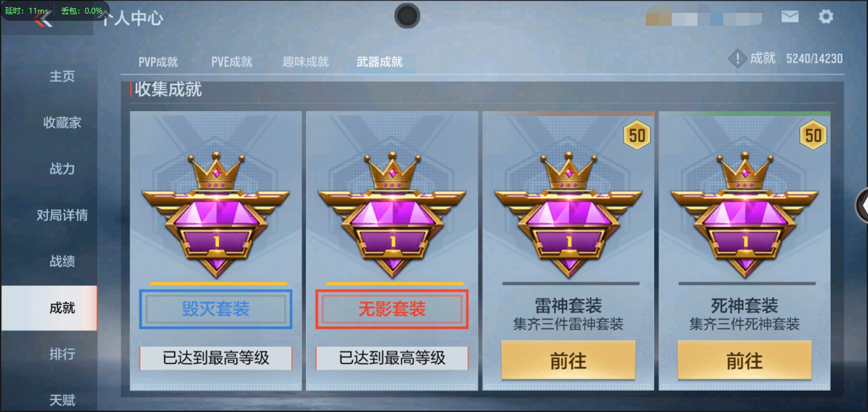Select the 毁灭套装 label
This screenshot has width=868, height=412.
click(x=216, y=309)
